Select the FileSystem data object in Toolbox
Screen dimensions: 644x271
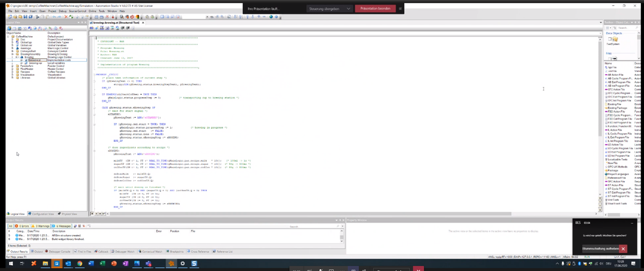tap(614, 41)
